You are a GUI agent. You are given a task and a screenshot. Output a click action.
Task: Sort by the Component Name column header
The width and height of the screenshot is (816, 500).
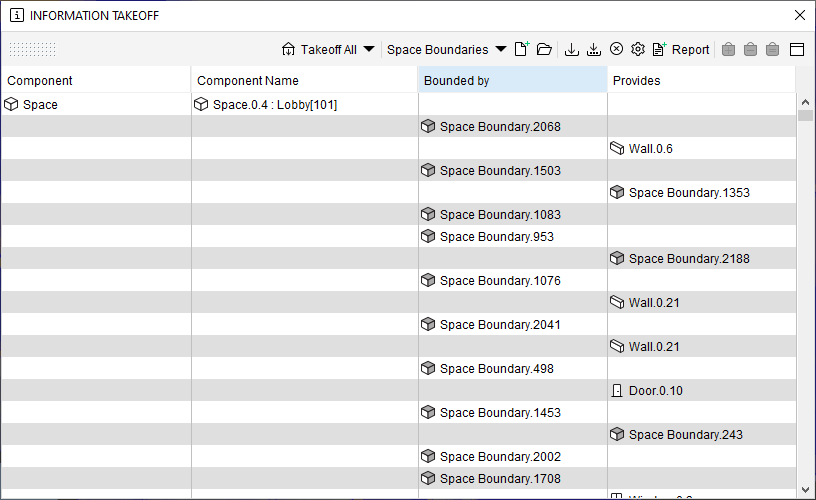[304, 80]
